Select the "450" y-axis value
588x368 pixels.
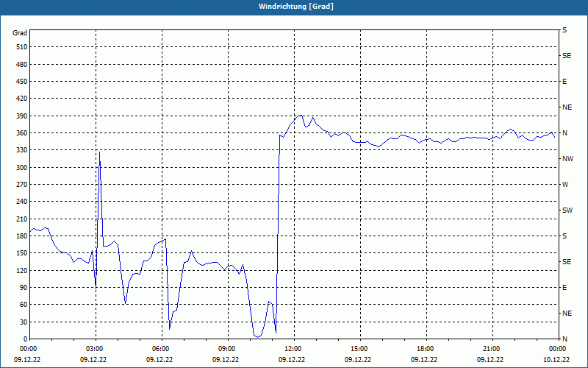click(22, 82)
